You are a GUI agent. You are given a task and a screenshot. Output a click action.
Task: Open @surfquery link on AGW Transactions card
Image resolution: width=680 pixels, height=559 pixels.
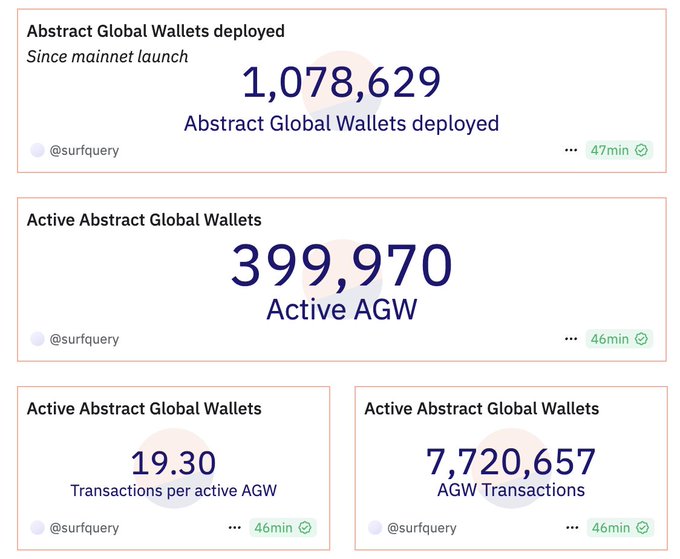[x=422, y=527]
